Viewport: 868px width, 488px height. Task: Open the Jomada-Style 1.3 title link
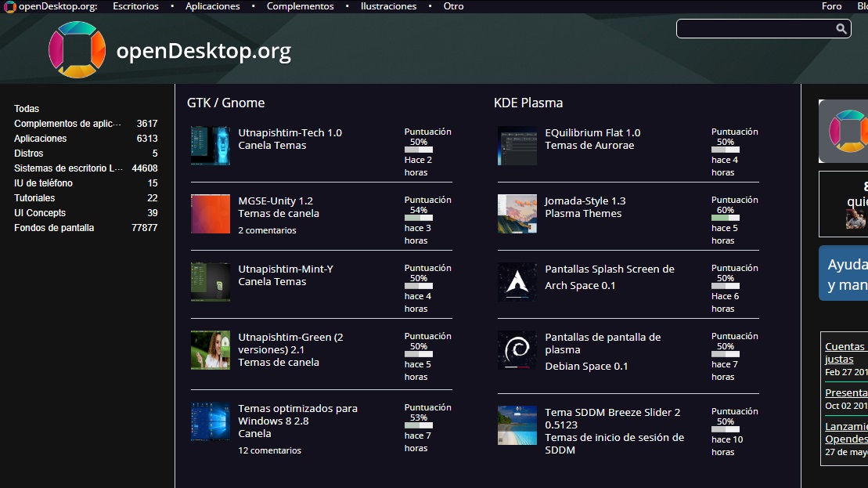click(x=585, y=201)
